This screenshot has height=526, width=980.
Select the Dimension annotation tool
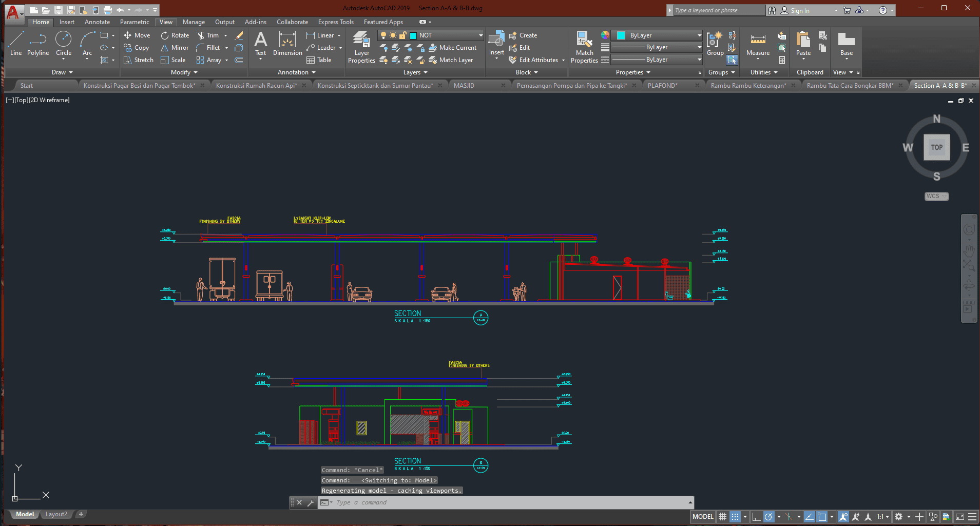coord(287,43)
